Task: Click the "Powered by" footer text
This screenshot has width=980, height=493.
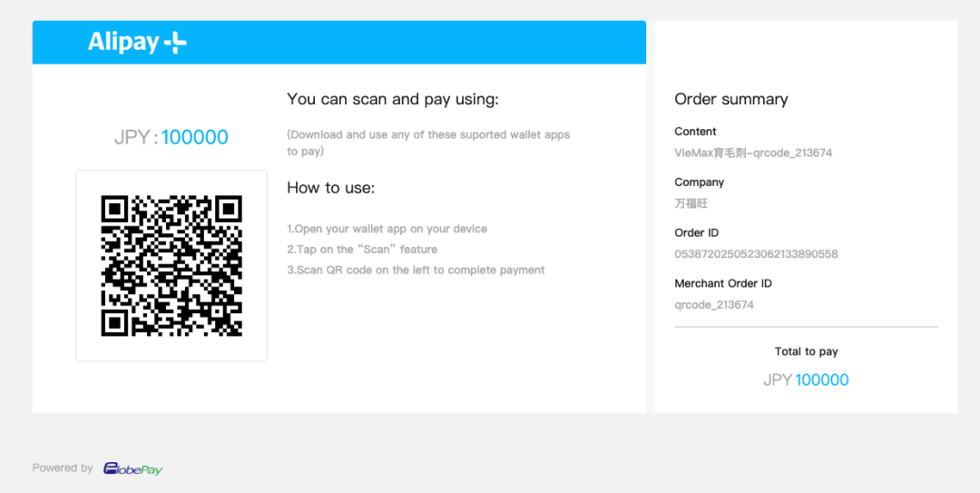Action: coord(63,468)
